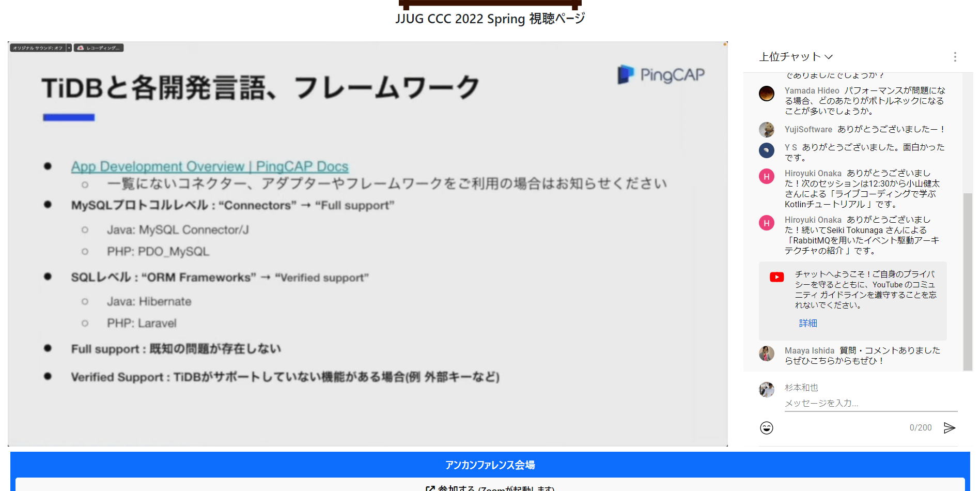This screenshot has height=491, width=980.
Task: Click Yamada Hideo's avatar in chat
Action: tap(767, 94)
